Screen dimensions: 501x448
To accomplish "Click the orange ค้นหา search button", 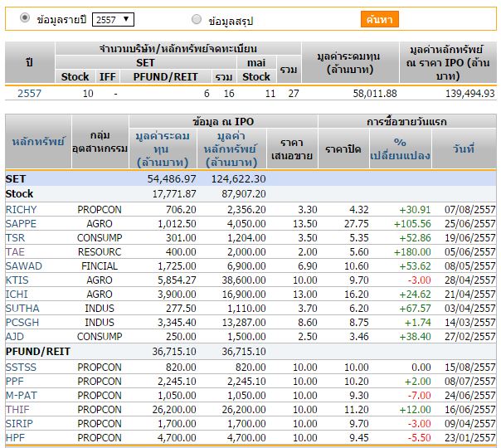I will point(380,19).
